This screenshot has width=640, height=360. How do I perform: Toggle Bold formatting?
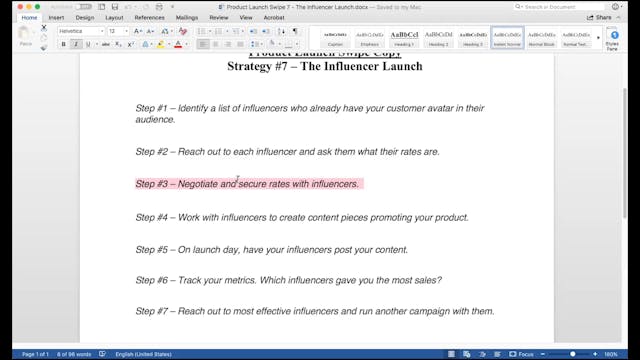[x=64, y=44]
